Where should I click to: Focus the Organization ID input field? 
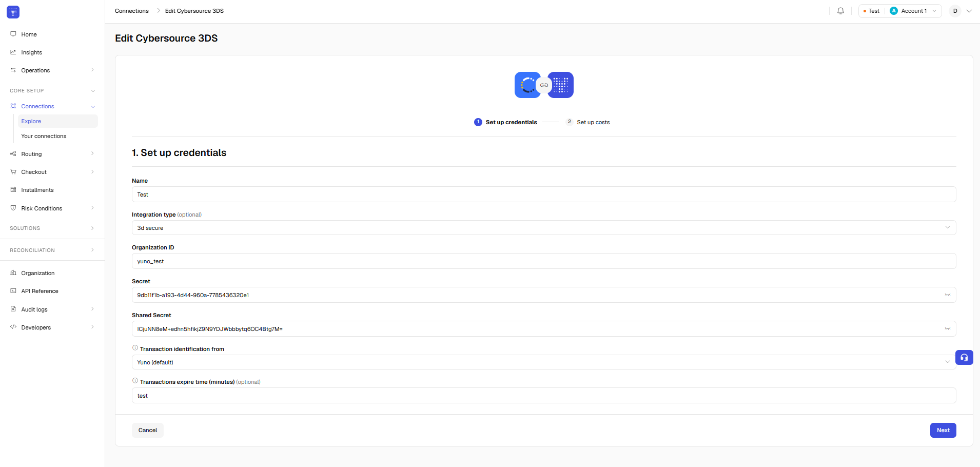pos(544,261)
